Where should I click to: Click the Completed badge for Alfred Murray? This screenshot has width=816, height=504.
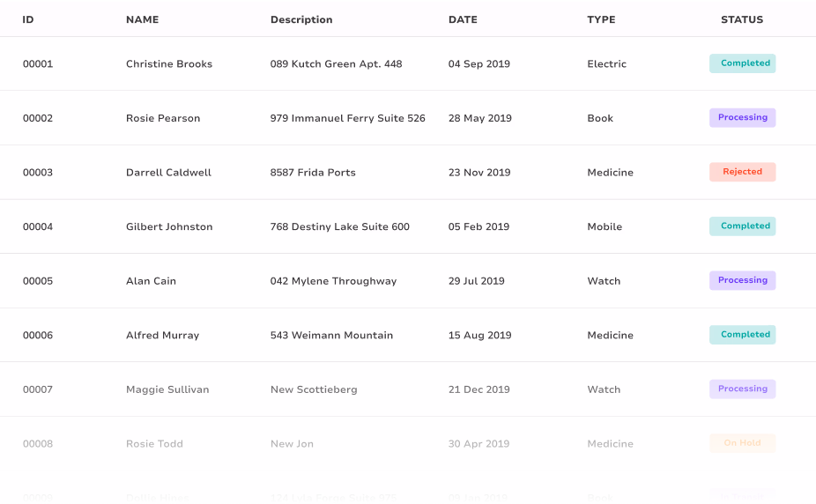tap(742, 335)
